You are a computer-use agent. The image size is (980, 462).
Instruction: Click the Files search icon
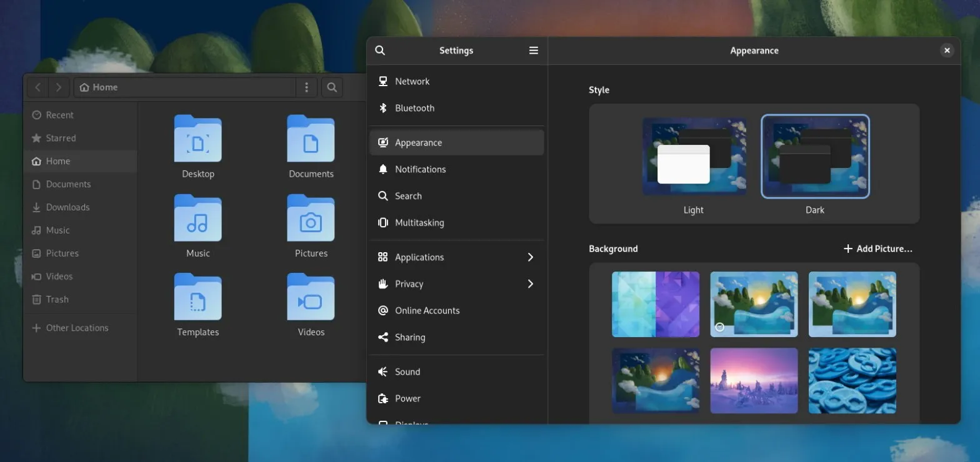(332, 87)
